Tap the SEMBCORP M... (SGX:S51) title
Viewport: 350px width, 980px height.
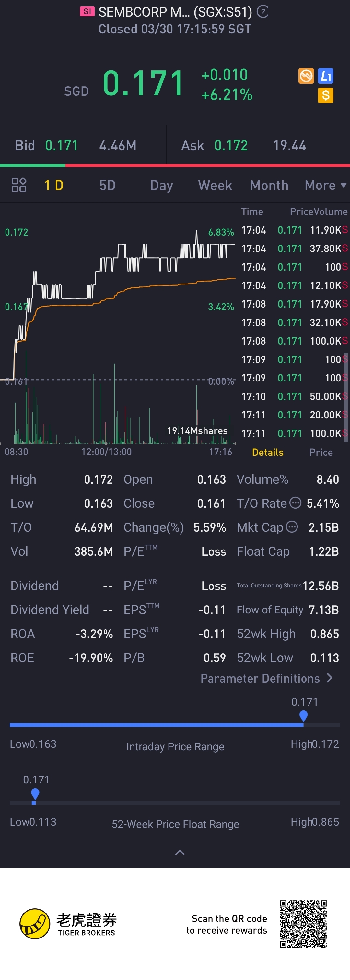175,12
